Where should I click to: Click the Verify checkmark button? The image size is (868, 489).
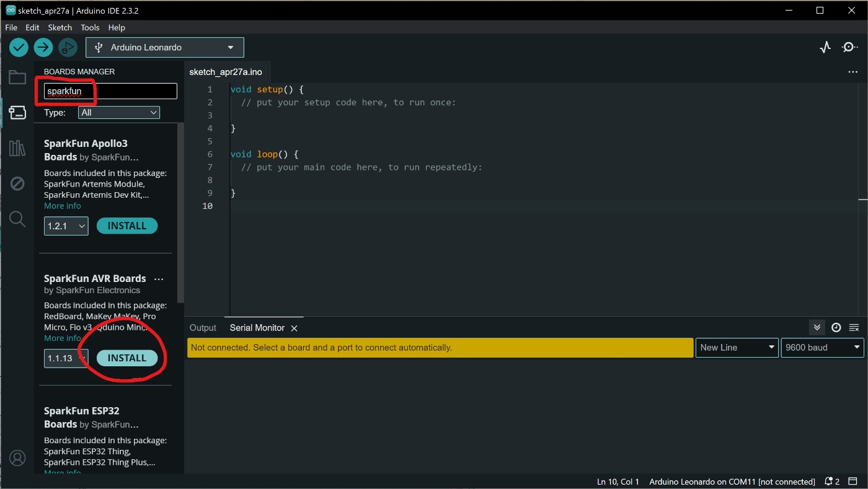[x=19, y=47]
